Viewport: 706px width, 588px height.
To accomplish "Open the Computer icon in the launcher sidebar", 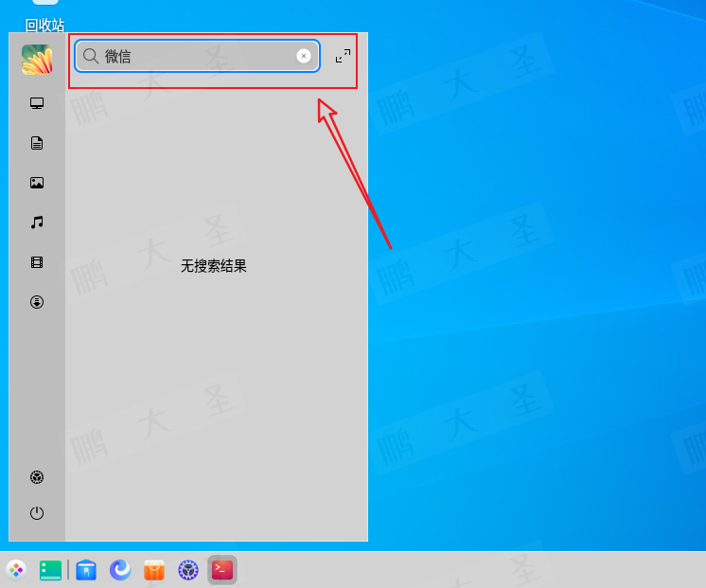I will tap(37, 103).
